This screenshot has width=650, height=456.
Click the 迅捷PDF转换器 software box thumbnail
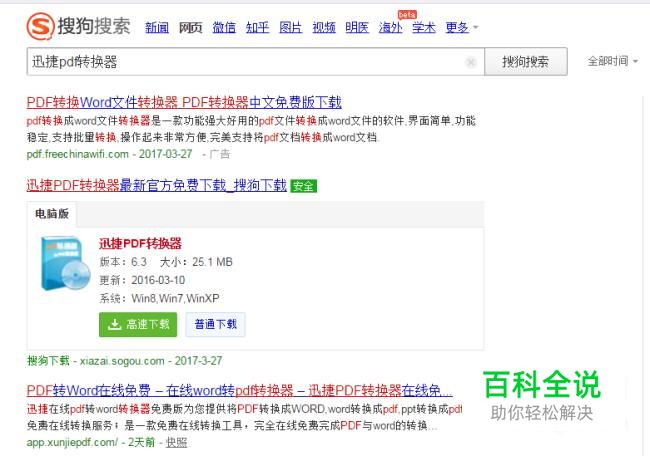(65, 263)
